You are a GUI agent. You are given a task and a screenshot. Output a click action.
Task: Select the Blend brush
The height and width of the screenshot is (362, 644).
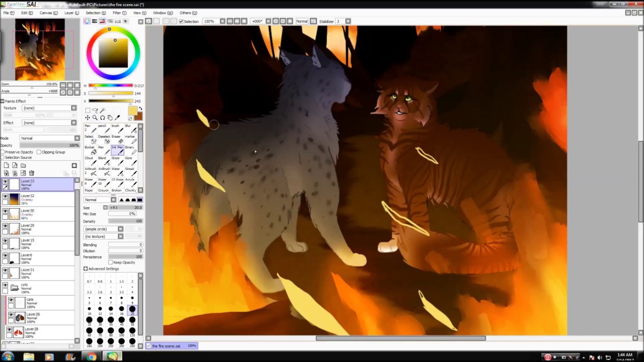click(104, 161)
